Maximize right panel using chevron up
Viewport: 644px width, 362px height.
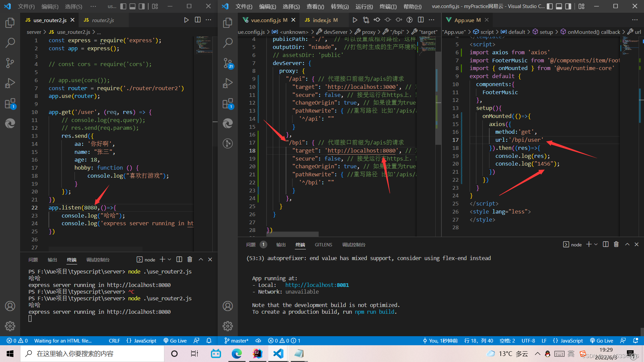pos(627,244)
